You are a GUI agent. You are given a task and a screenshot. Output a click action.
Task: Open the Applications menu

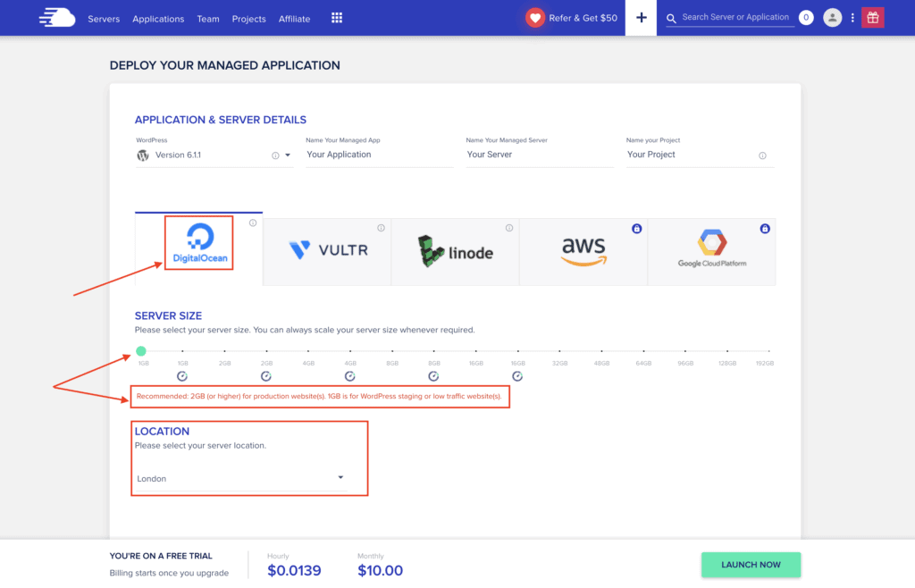pyautogui.click(x=158, y=19)
